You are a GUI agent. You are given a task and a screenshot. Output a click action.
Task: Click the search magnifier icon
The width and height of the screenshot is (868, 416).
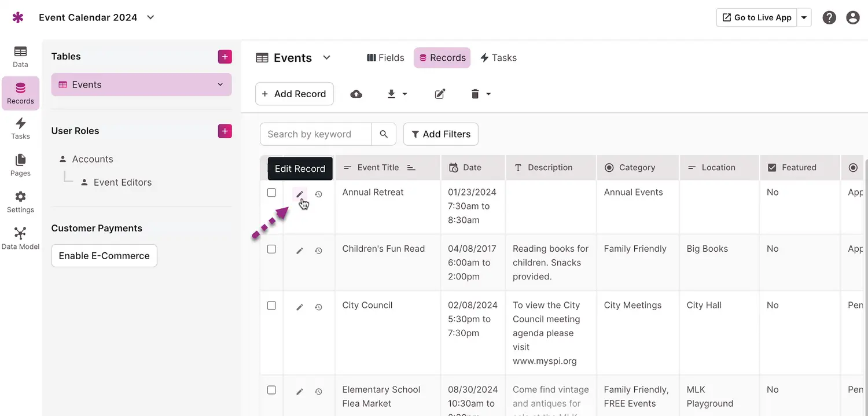coord(384,134)
